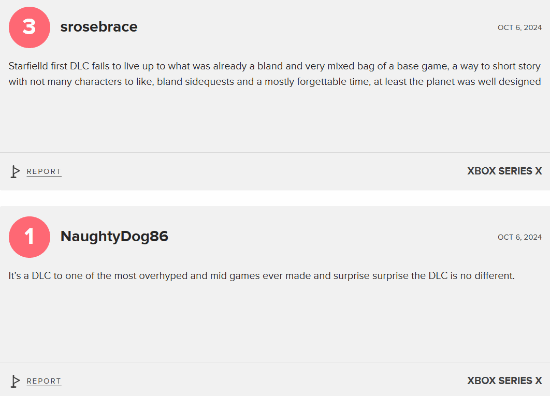
Task: Click the score 1 badge circle
Action: coord(29,237)
